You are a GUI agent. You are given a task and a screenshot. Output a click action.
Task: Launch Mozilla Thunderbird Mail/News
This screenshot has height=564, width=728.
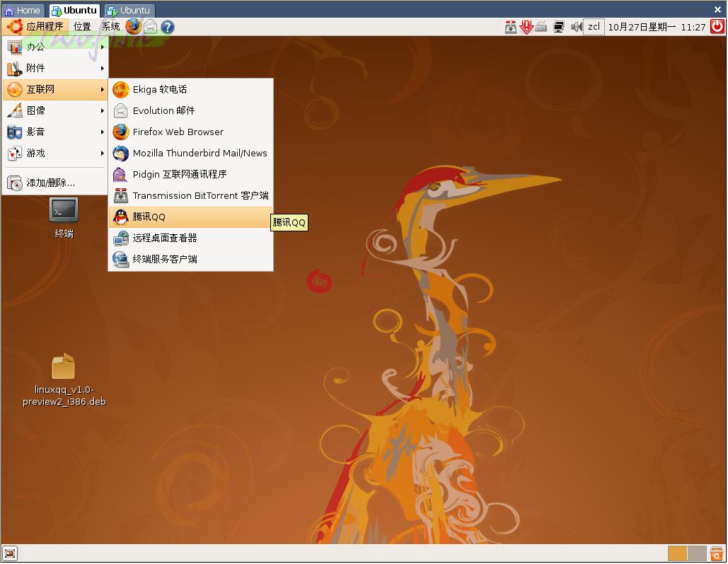[x=191, y=154]
